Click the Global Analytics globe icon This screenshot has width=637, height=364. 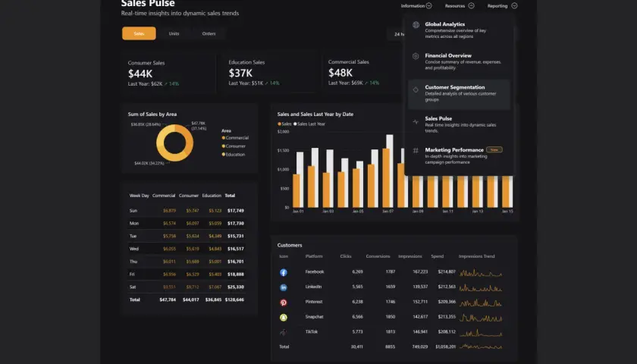pyautogui.click(x=416, y=25)
